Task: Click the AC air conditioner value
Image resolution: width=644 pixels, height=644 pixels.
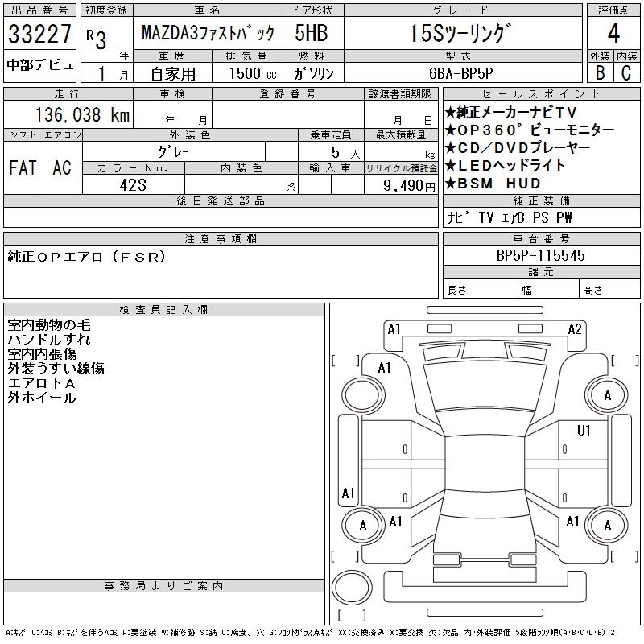Action: (62, 167)
